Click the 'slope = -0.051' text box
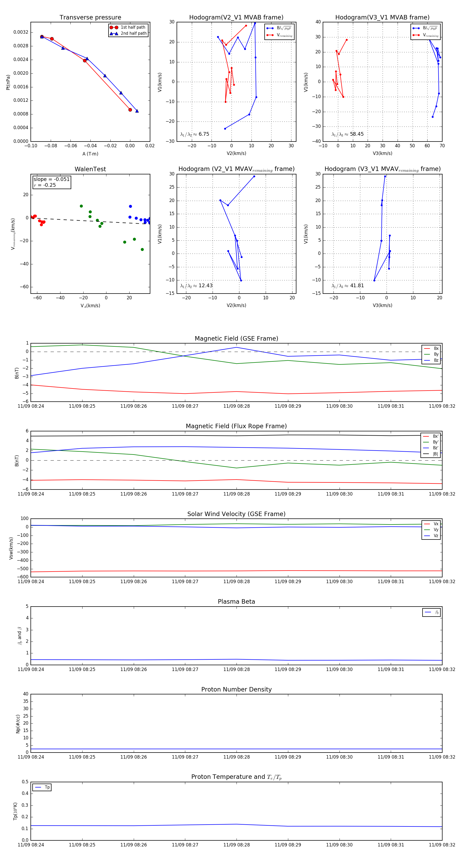 point(52,179)
